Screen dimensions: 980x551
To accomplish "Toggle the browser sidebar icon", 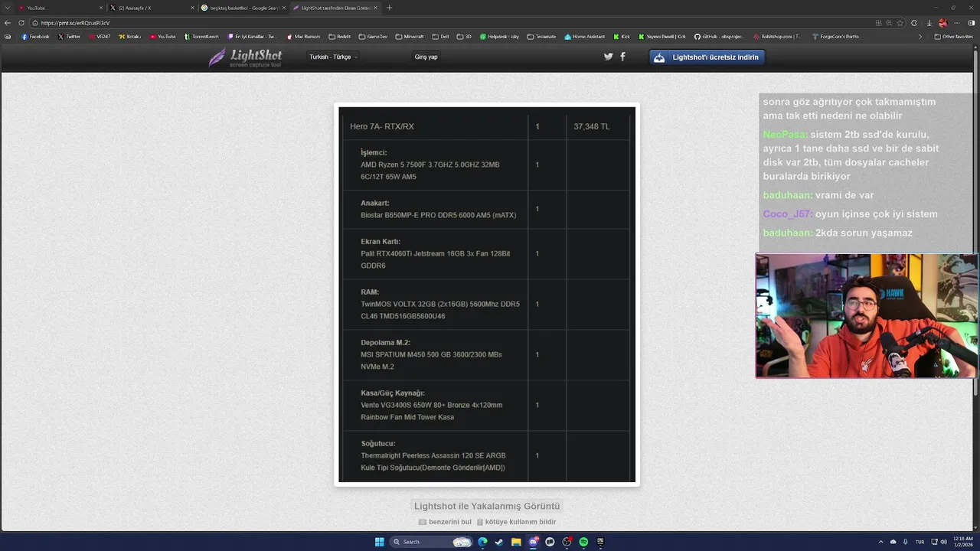I will click(972, 23).
